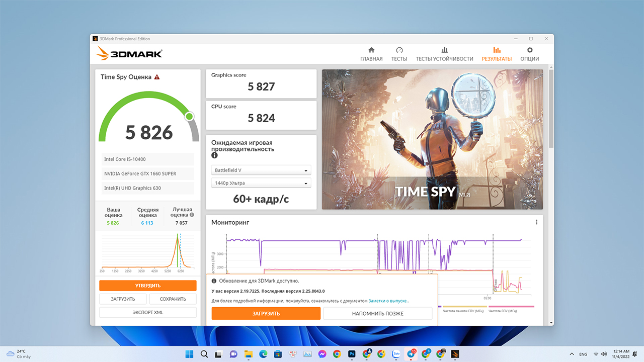Open Photoshop from the taskbar

352,354
